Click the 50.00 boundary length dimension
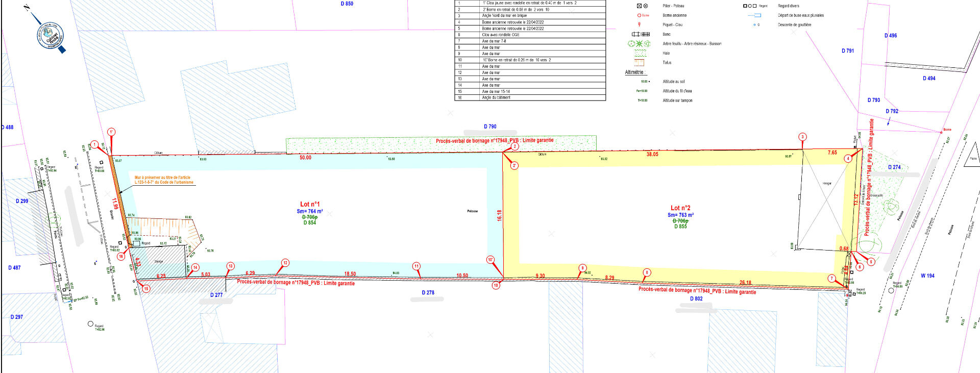The width and height of the screenshot is (980, 373). point(305,158)
